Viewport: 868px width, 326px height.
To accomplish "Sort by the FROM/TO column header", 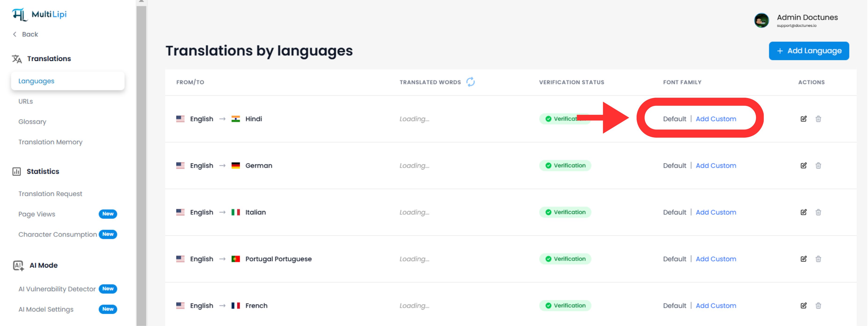I will [190, 82].
